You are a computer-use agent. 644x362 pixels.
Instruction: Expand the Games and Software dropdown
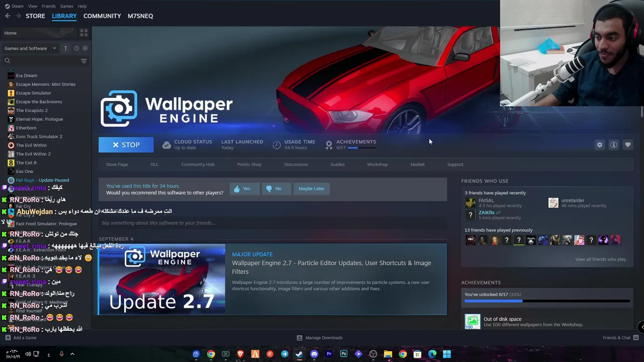coord(30,48)
